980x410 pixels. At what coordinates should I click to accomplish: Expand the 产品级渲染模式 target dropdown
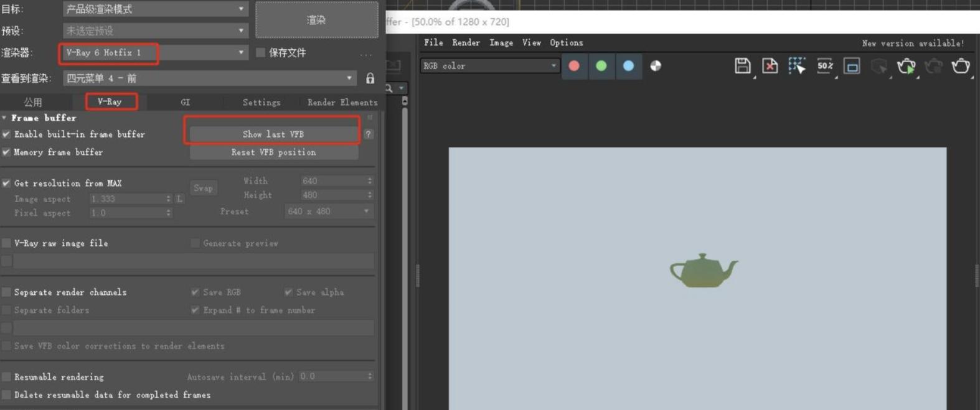tap(154, 9)
